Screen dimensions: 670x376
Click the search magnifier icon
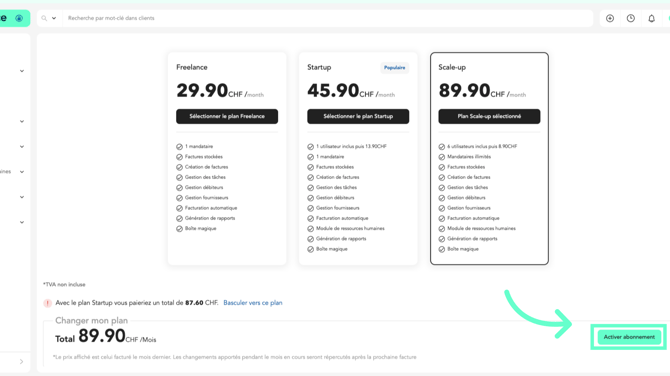click(x=44, y=18)
